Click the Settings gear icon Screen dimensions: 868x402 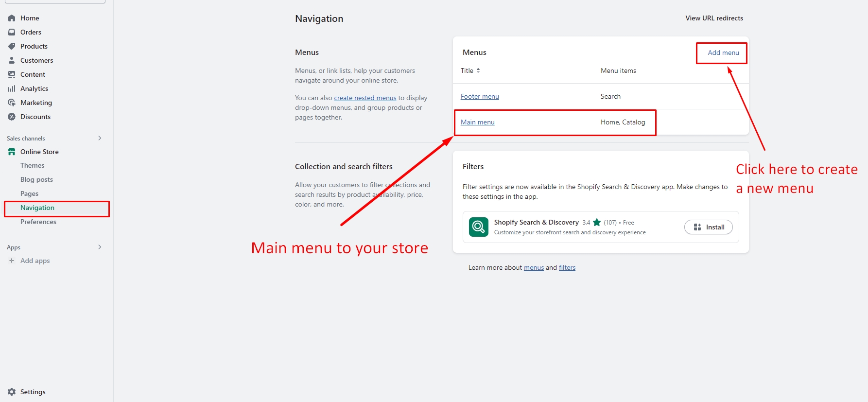pos(12,392)
